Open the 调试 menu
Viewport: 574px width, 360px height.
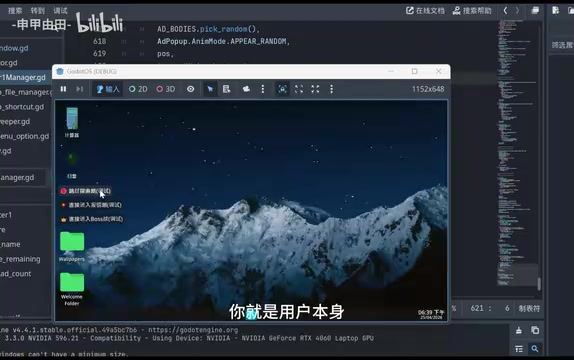(60, 11)
